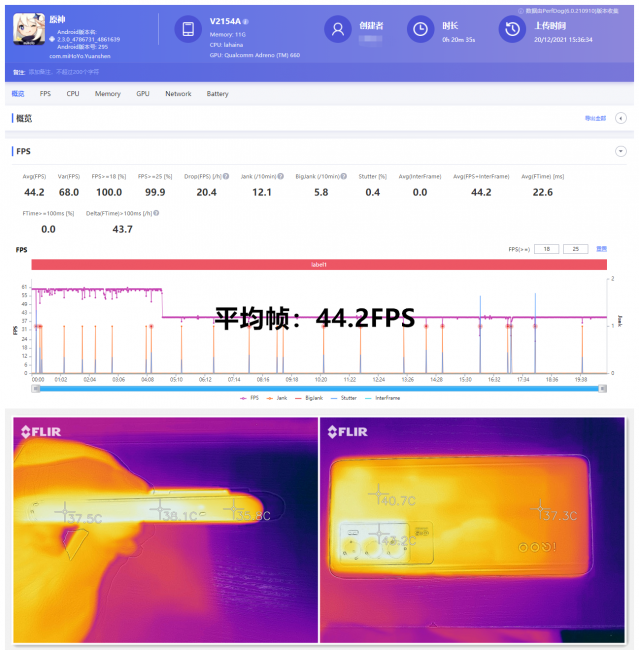The height and width of the screenshot is (650, 639).
Task: Open the Battery tab
Action: click(x=217, y=94)
